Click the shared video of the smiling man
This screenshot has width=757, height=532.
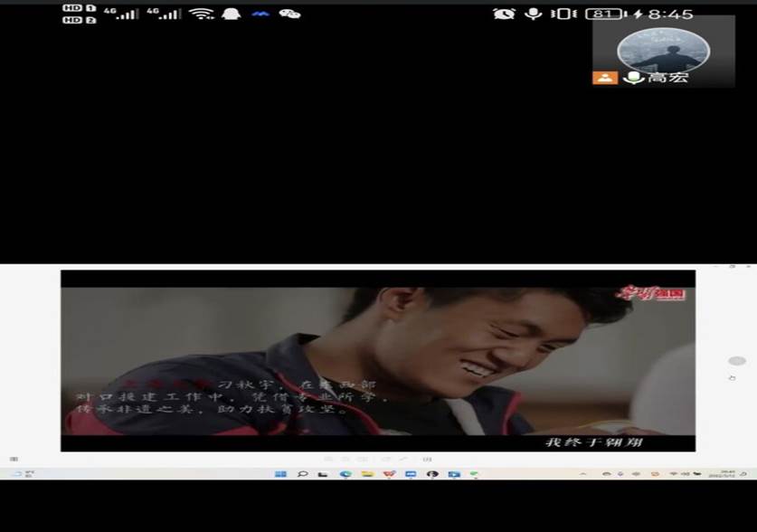click(378, 361)
